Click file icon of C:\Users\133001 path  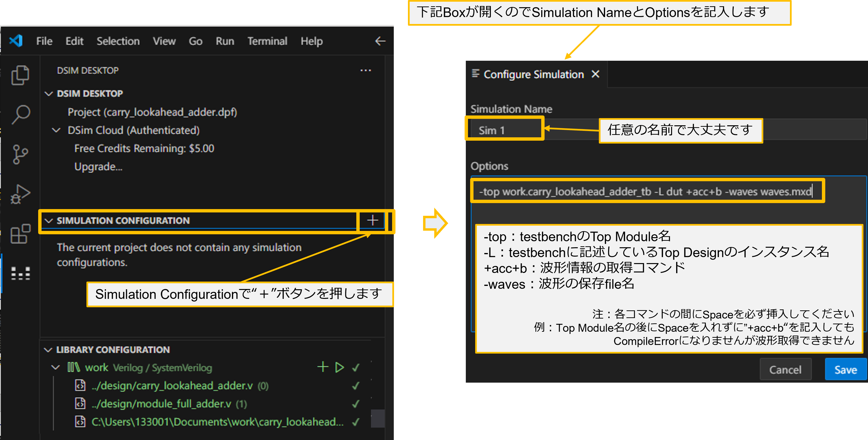(x=80, y=422)
